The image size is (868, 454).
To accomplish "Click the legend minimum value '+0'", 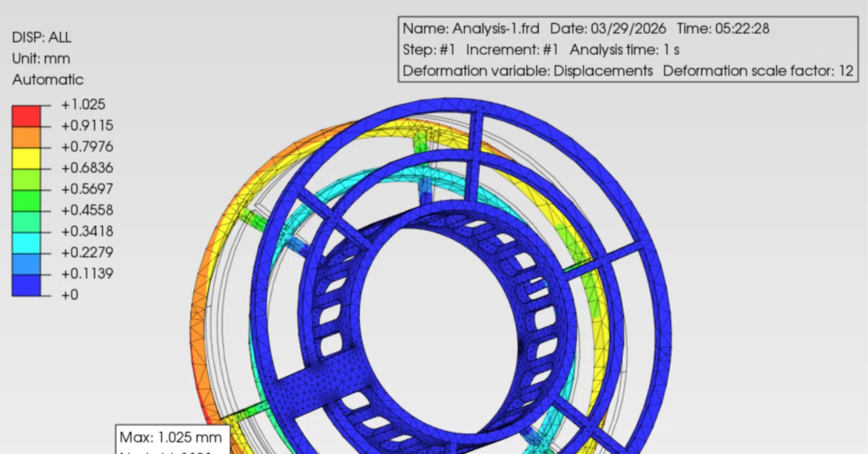I will coord(70,295).
